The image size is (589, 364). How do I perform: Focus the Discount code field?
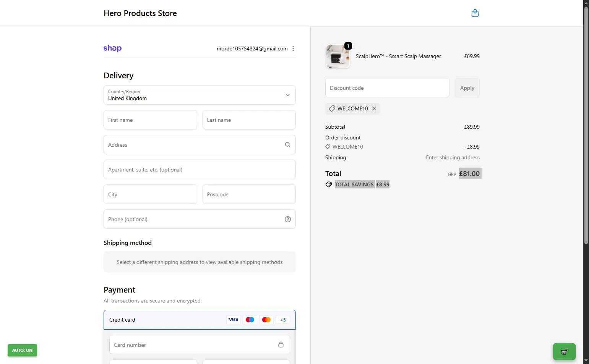pyautogui.click(x=387, y=88)
